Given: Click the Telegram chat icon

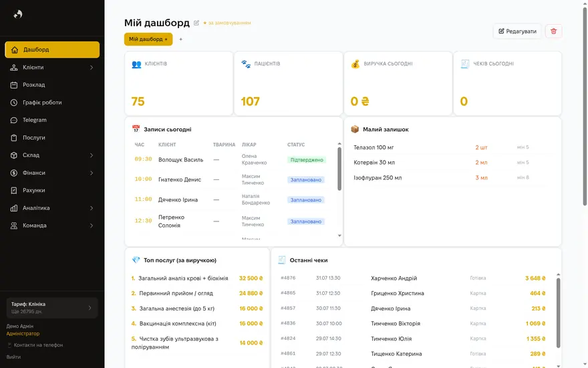Looking at the screenshot, I should coord(14,120).
